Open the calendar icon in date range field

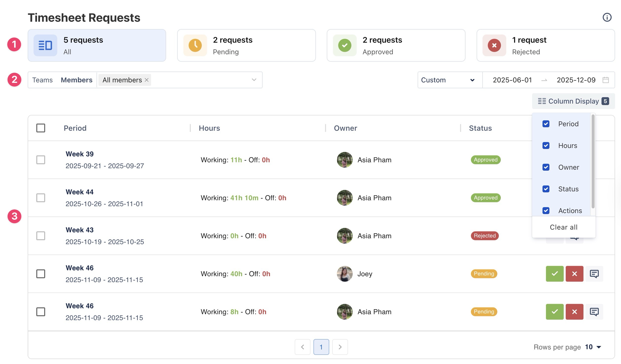(x=605, y=80)
